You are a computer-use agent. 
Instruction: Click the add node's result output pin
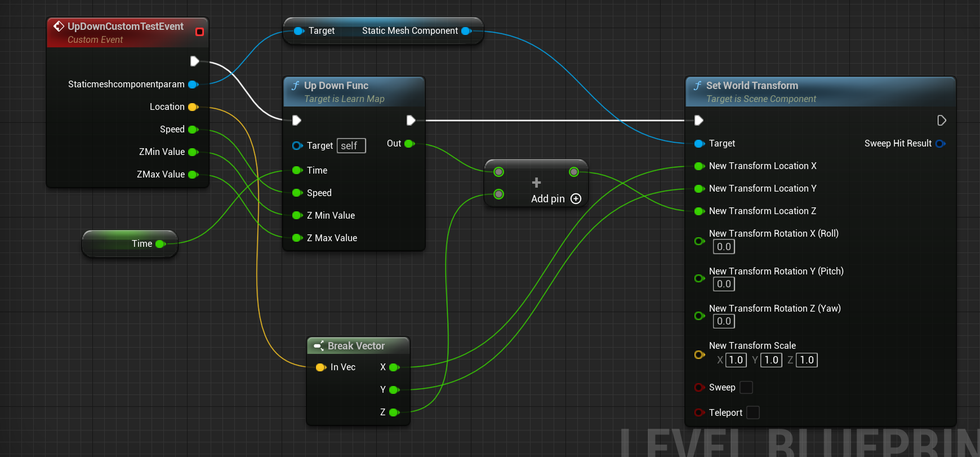(x=573, y=172)
